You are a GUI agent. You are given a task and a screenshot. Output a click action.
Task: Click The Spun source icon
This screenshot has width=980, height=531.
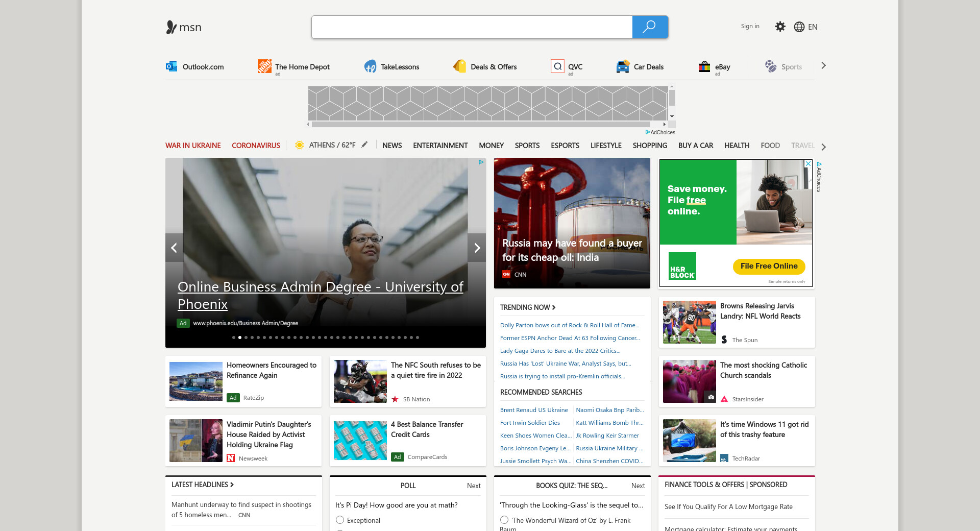pyautogui.click(x=724, y=340)
